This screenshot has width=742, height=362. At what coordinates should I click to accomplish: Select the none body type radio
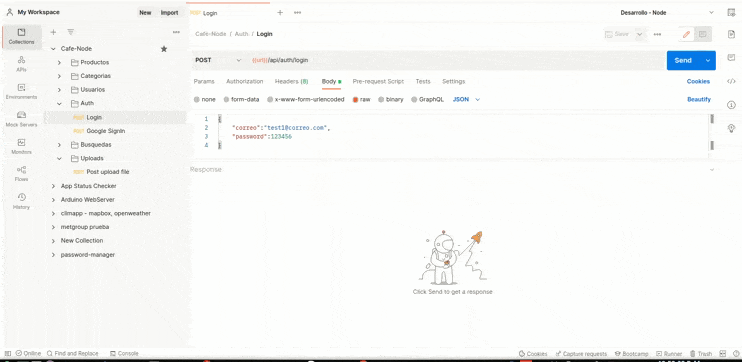197,99
